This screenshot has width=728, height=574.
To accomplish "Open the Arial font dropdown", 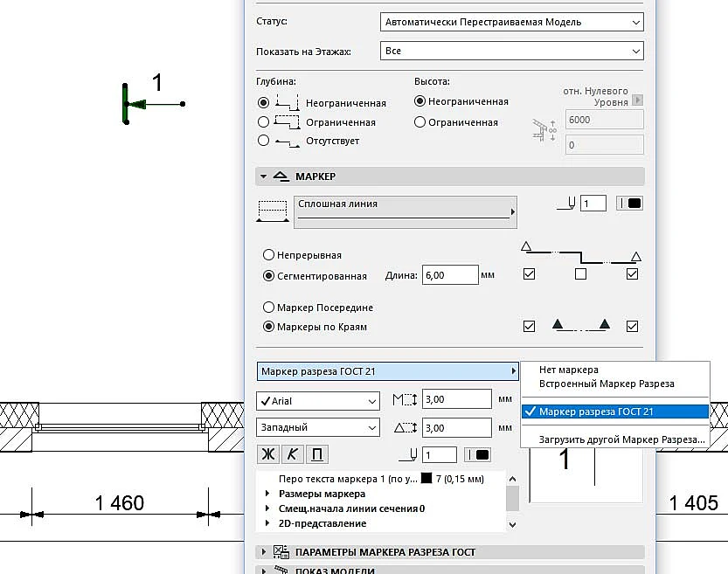I will (318, 401).
